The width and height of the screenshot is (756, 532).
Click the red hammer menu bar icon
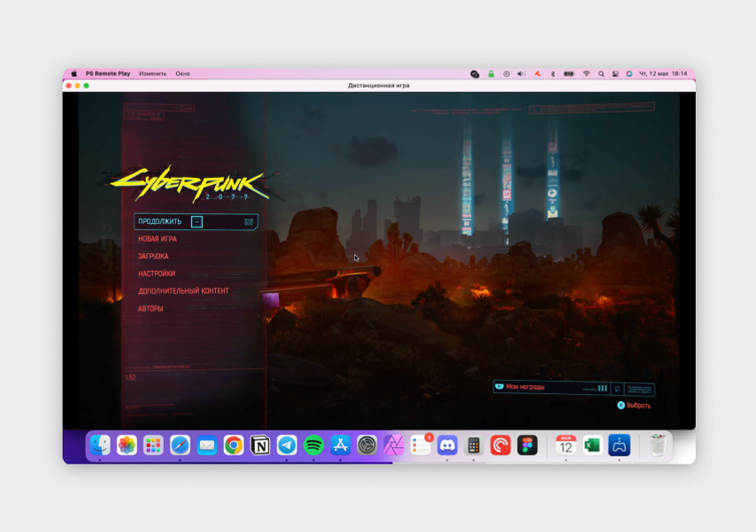(x=537, y=73)
